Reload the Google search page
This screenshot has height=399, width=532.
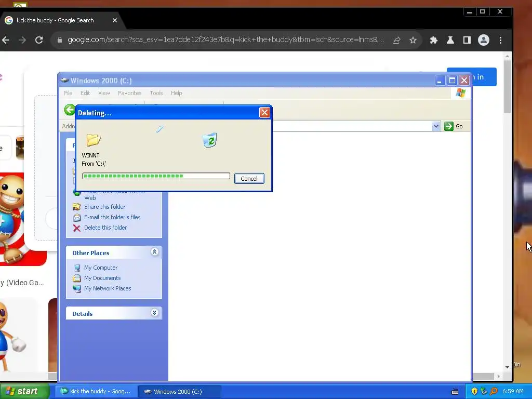pyautogui.click(x=39, y=40)
